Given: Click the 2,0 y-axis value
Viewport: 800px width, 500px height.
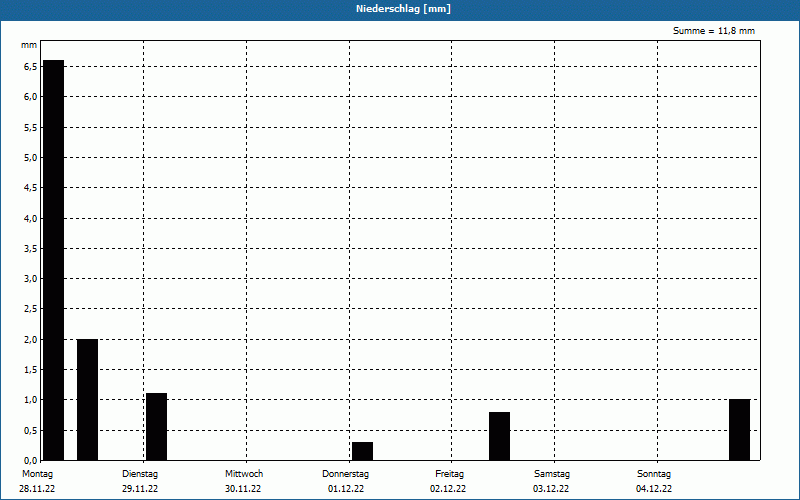Looking at the screenshot, I should [30, 339].
